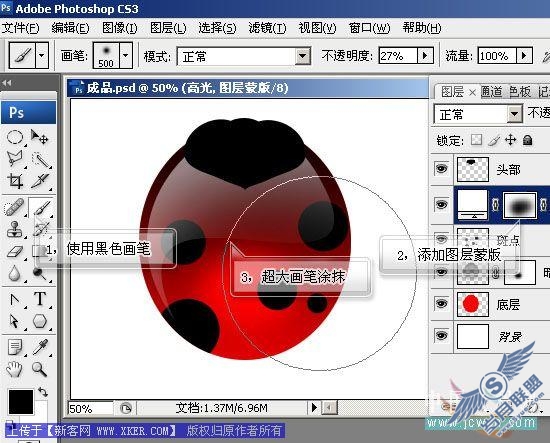Expand the 不透明度 opacity slider arrow
This screenshot has height=443, width=550.
[x=425, y=56]
